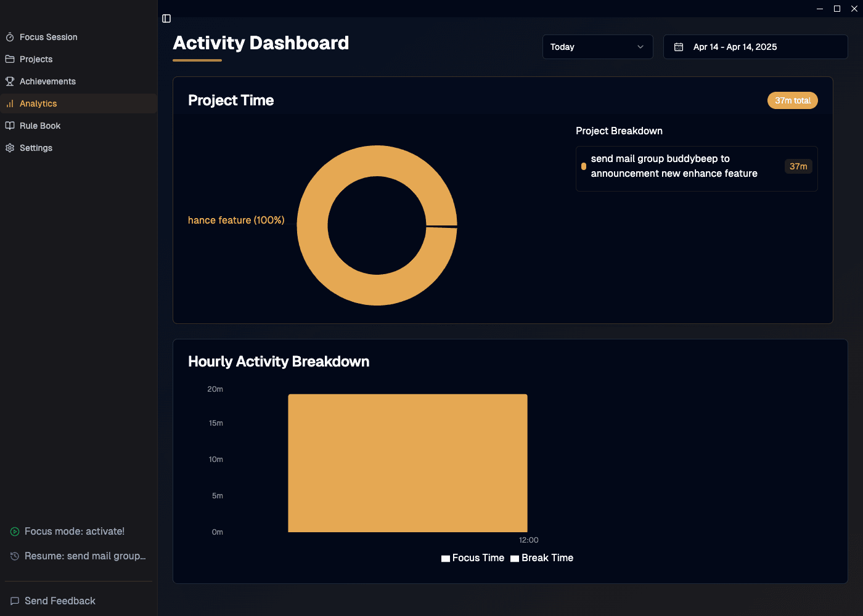Go to the Achievements section

click(x=47, y=81)
